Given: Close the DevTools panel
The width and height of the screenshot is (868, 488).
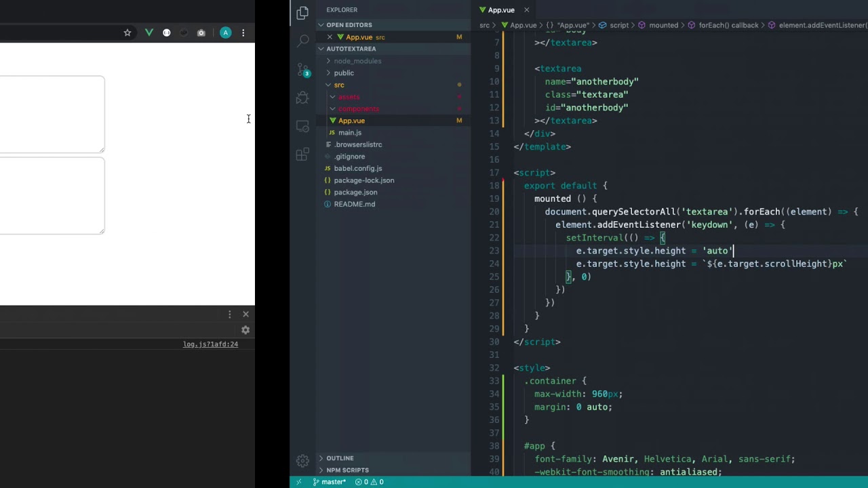Looking at the screenshot, I should point(245,314).
